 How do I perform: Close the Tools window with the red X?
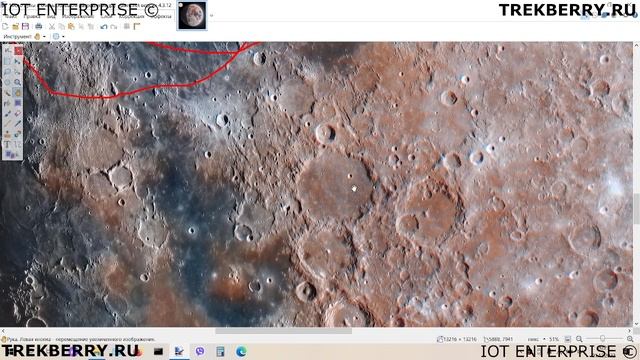coord(18,51)
